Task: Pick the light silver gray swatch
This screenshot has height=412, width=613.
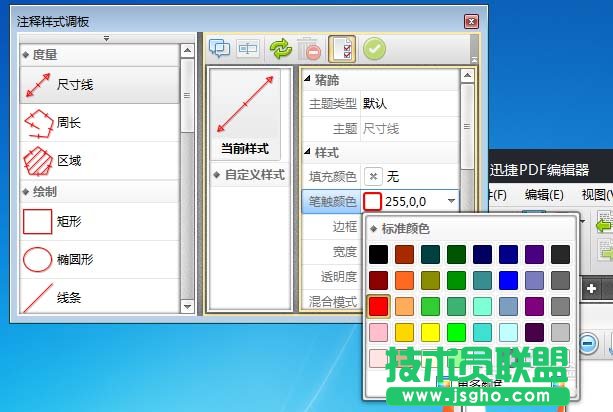Action: pos(560,333)
